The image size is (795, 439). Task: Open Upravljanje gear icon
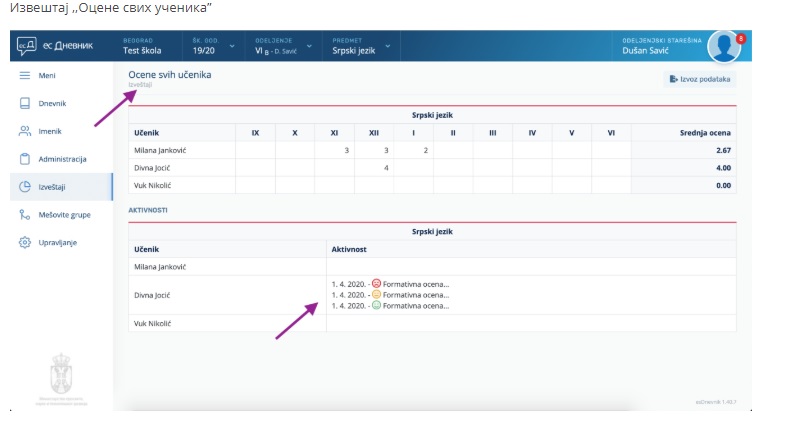[24, 242]
